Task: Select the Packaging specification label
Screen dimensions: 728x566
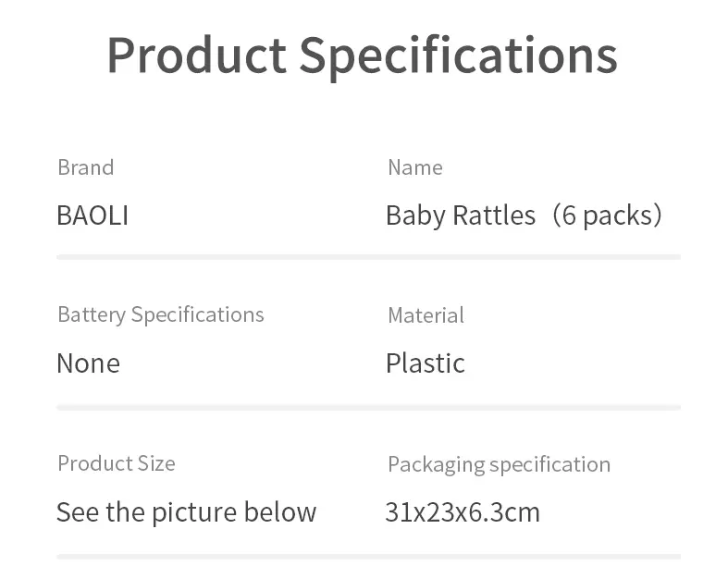Action: (x=500, y=465)
